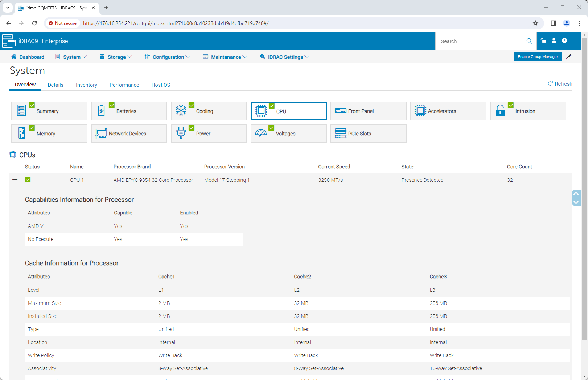Viewport: 588px width, 380px height.
Task: Switch to the Inventory tab
Action: pyautogui.click(x=86, y=85)
